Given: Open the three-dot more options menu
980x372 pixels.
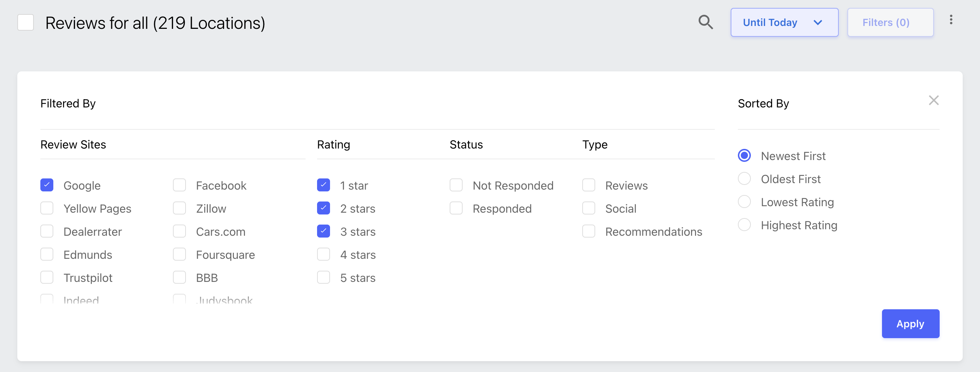Looking at the screenshot, I should (951, 20).
